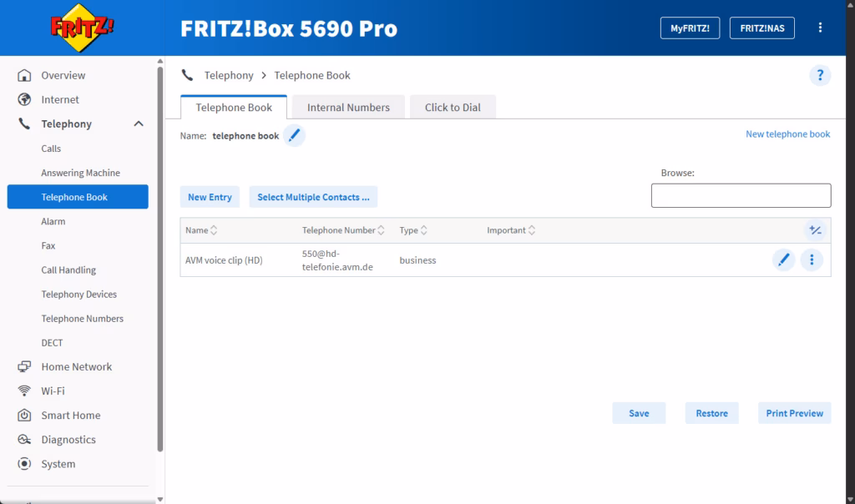Image resolution: width=855 pixels, height=504 pixels.
Task: Click the New Entry button
Action: click(210, 197)
